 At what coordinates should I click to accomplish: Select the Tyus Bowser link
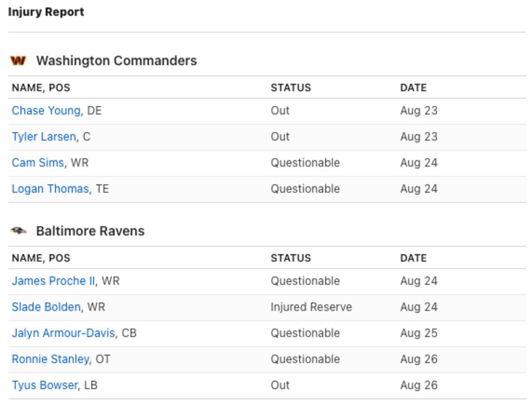coord(44,385)
